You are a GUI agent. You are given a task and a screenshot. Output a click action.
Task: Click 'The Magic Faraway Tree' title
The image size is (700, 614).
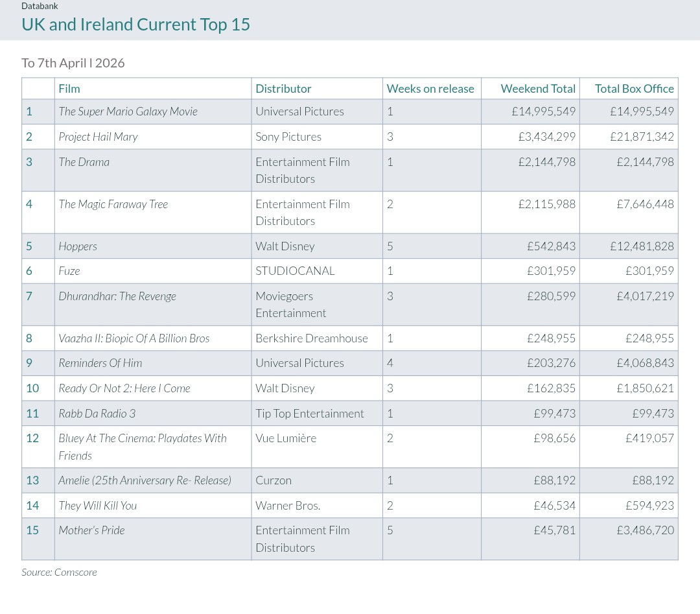point(113,204)
